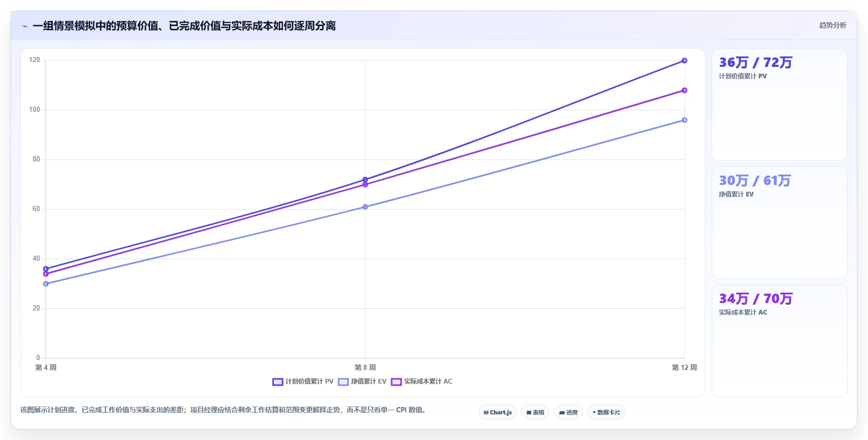Select the AC data point at 第 12 周

coord(684,90)
